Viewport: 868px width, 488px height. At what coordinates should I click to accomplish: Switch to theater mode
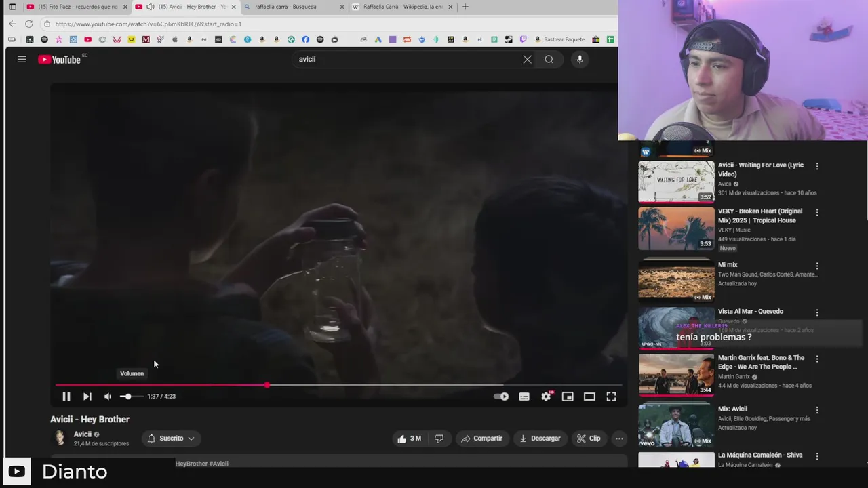click(x=589, y=396)
